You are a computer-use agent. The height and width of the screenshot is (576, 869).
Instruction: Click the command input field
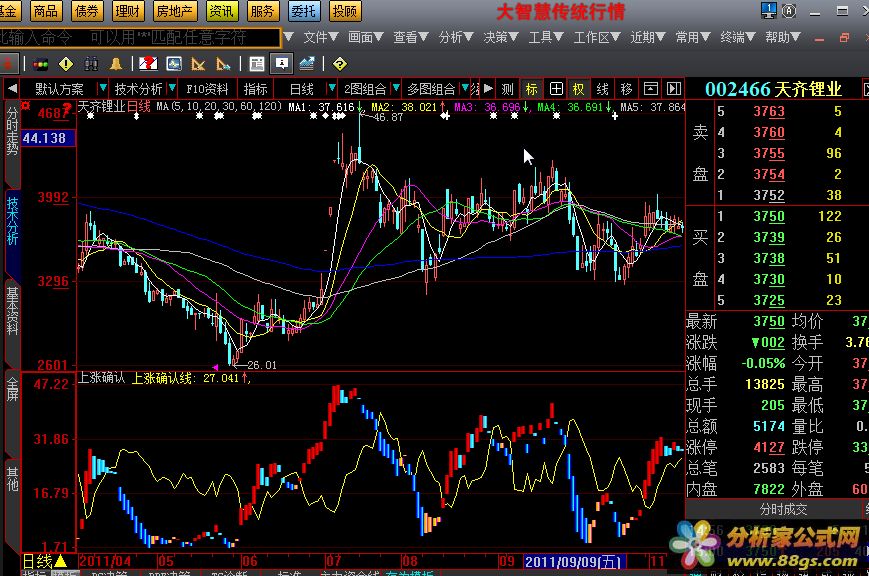(140, 37)
